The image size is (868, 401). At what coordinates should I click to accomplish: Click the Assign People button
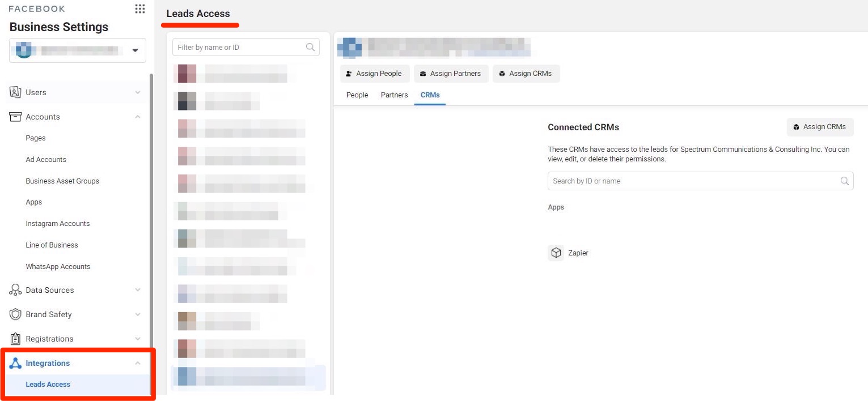point(374,74)
